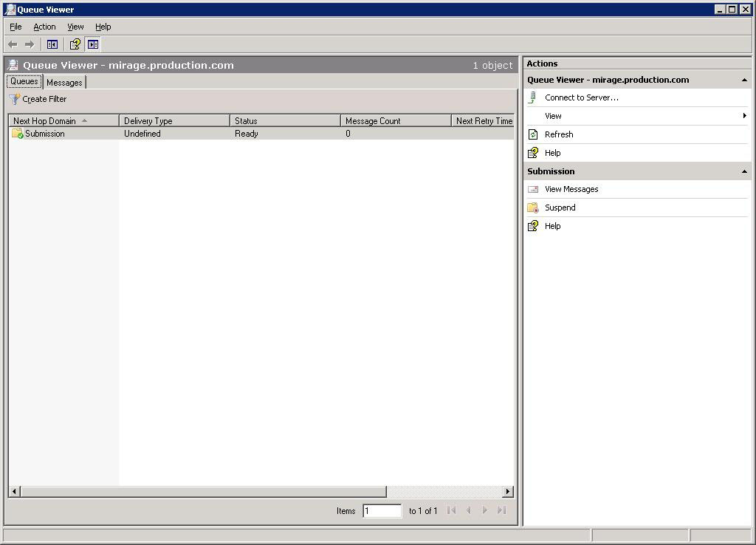Collapse the Submission actions section
756x545 pixels.
[x=744, y=172]
